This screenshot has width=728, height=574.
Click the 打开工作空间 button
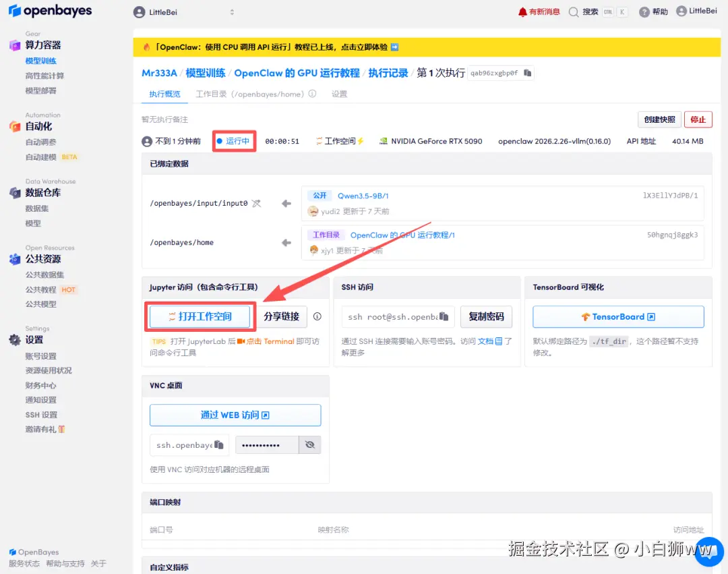click(x=200, y=317)
